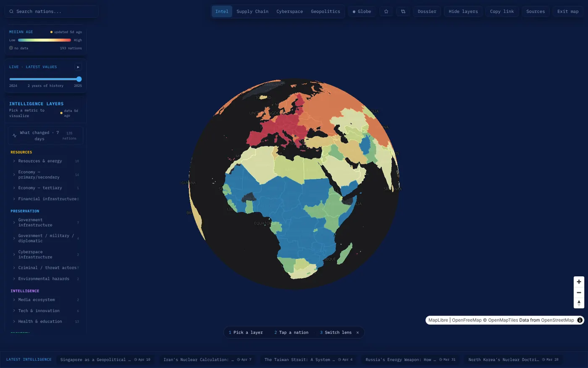Click the compare arrows icon beside the star

[x=403, y=11]
